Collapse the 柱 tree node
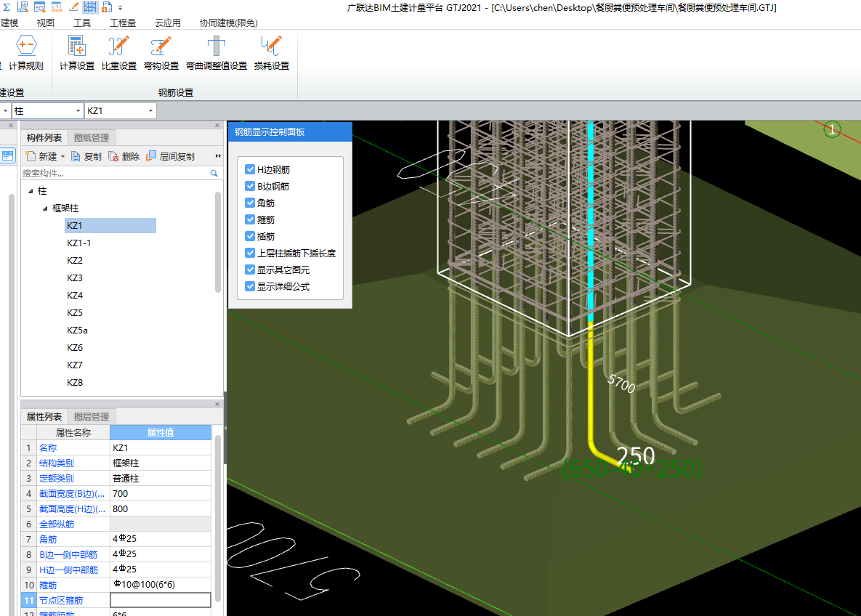This screenshot has width=861, height=616. (31, 191)
